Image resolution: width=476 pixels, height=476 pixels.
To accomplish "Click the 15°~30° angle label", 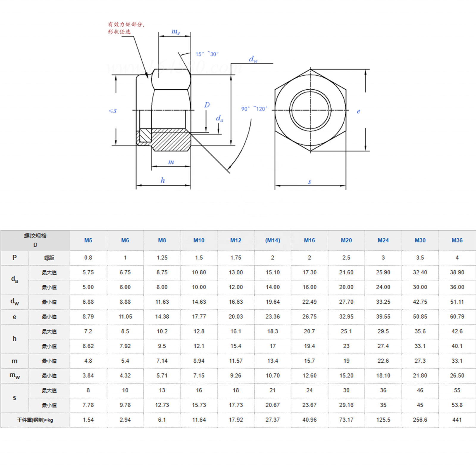I will (x=207, y=54).
